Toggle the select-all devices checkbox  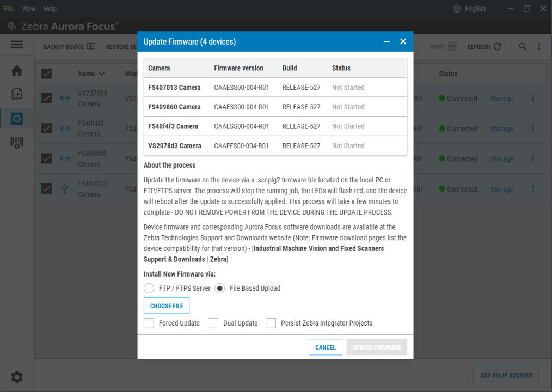[x=46, y=73]
